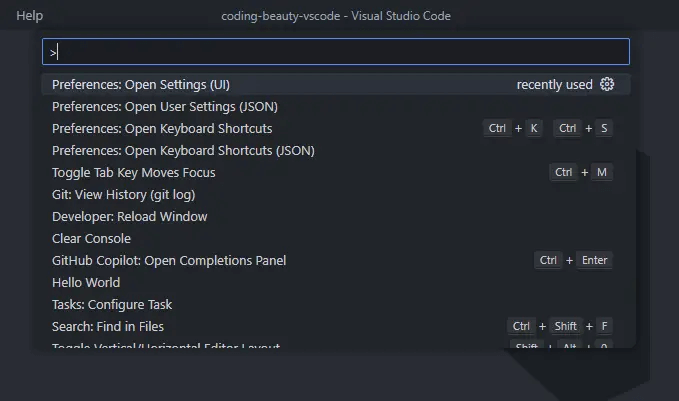Image resolution: width=679 pixels, height=401 pixels.
Task: Open GitHub Copilot Completions Panel command
Action: [x=169, y=261]
